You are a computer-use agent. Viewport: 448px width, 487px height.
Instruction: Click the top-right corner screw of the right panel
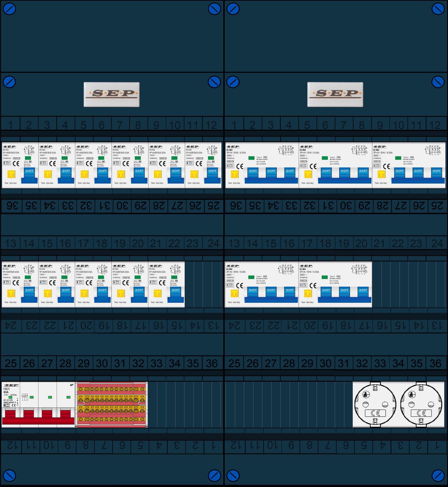pyautogui.click(x=438, y=9)
